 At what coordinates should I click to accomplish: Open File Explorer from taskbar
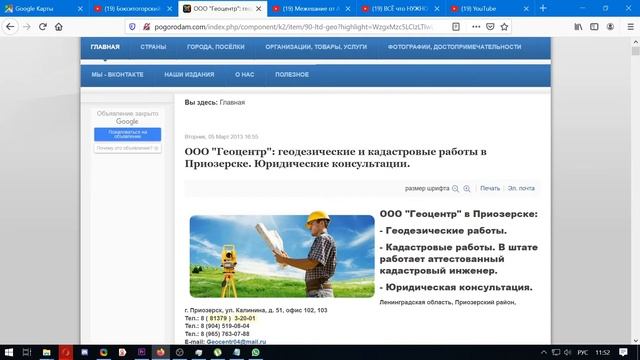(47, 352)
